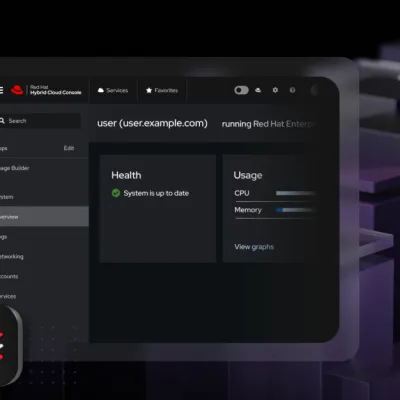The width and height of the screenshot is (400, 400).
Task: Open the Logs sidebar item
Action: (x=3, y=237)
